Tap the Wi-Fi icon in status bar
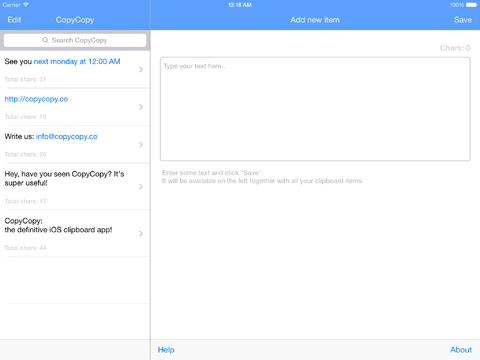 tap(26, 5)
